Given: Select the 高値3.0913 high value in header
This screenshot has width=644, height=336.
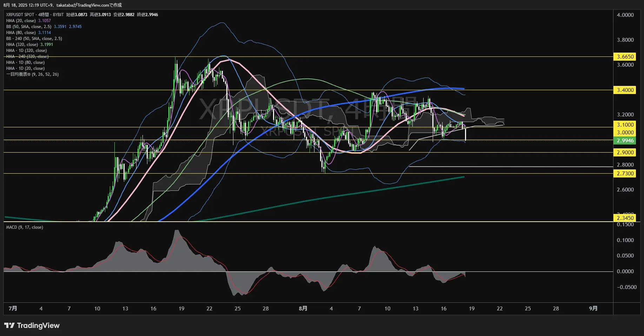Looking at the screenshot, I should click(100, 15).
